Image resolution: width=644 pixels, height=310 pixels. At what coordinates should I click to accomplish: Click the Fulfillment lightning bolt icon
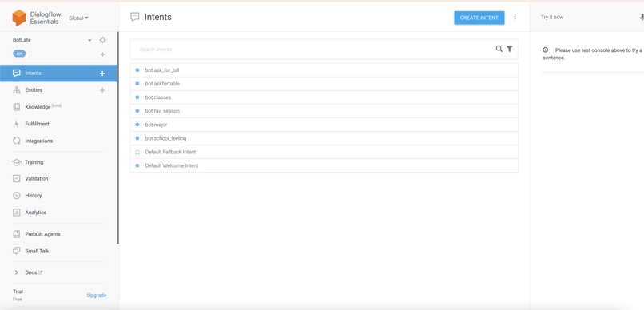pos(17,124)
